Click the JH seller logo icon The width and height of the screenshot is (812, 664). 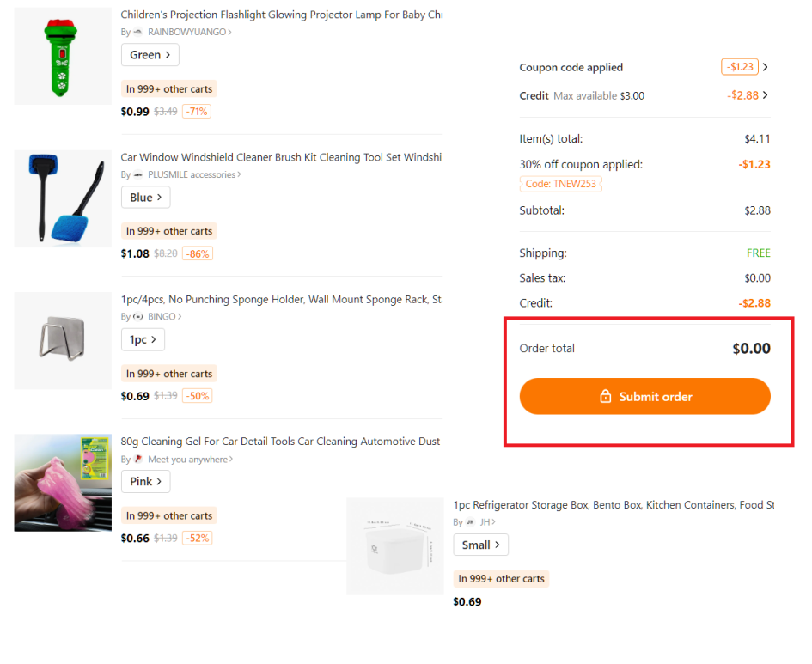470,522
